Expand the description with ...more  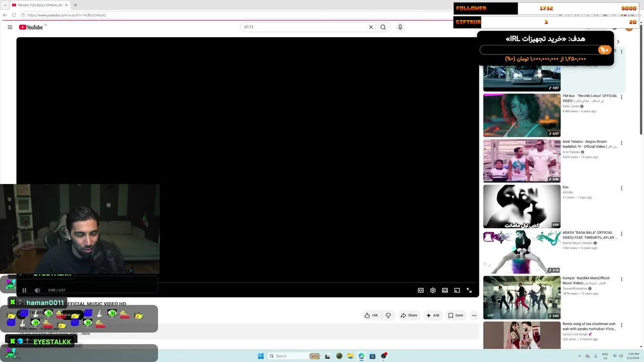click(85, 333)
